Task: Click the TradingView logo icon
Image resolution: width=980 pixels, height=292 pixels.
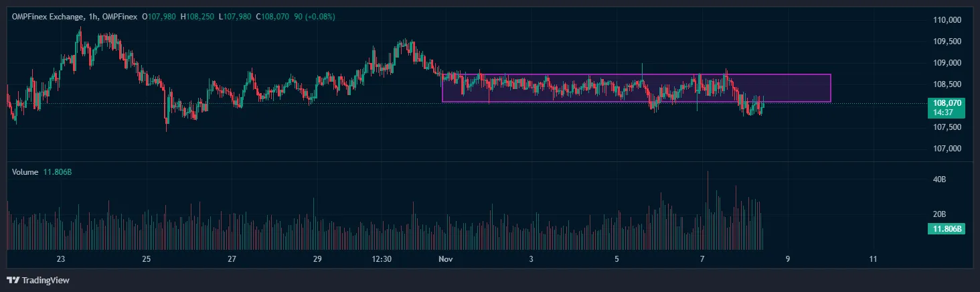Action: click(13, 280)
